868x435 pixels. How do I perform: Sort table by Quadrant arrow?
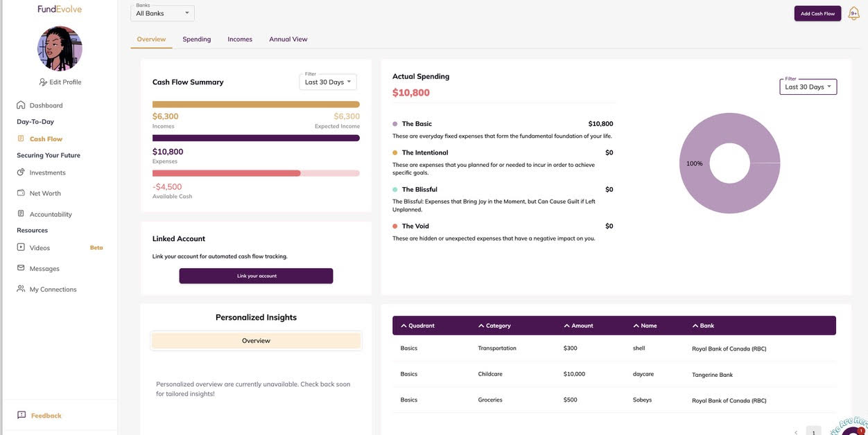click(403, 326)
